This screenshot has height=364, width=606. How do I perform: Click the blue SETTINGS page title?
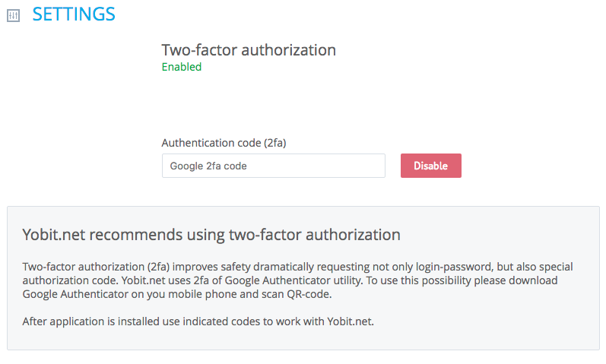pyautogui.click(x=74, y=14)
